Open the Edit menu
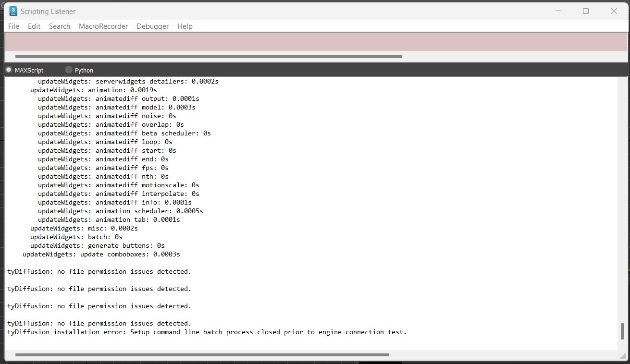630x364 pixels. [x=34, y=26]
